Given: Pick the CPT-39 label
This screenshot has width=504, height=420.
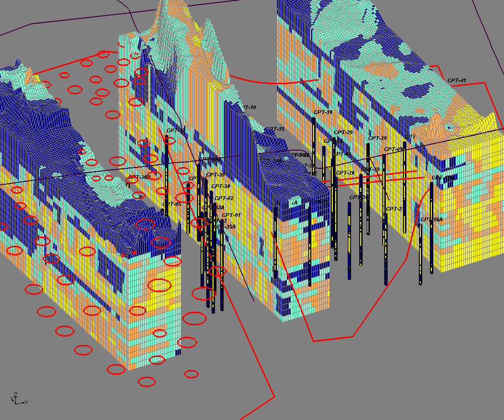Looking at the screenshot, I should coord(215,175).
